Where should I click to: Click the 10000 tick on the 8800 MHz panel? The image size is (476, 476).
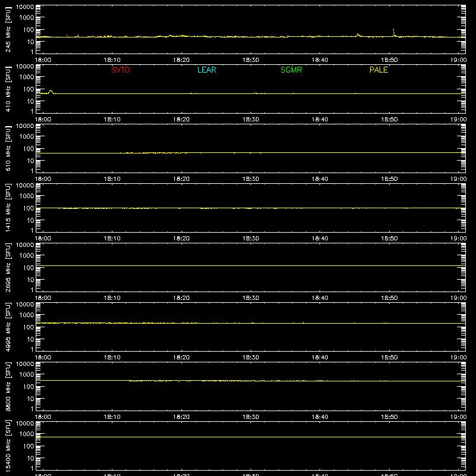click(25, 364)
